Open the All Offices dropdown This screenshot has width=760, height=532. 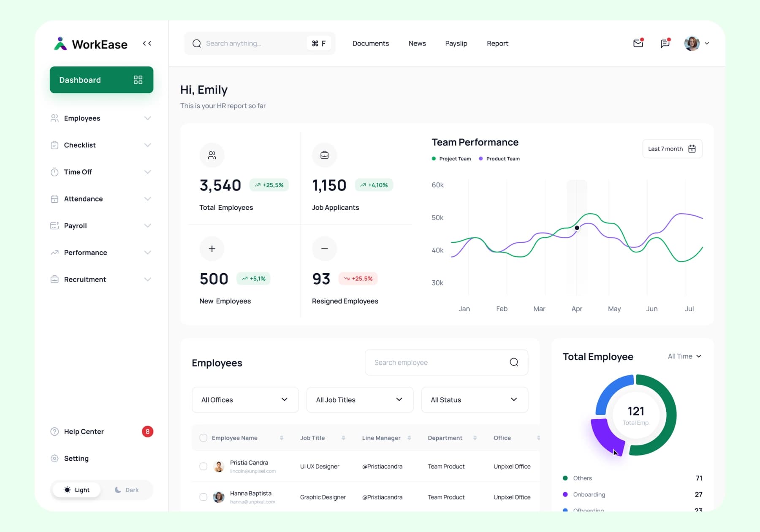[245, 400]
